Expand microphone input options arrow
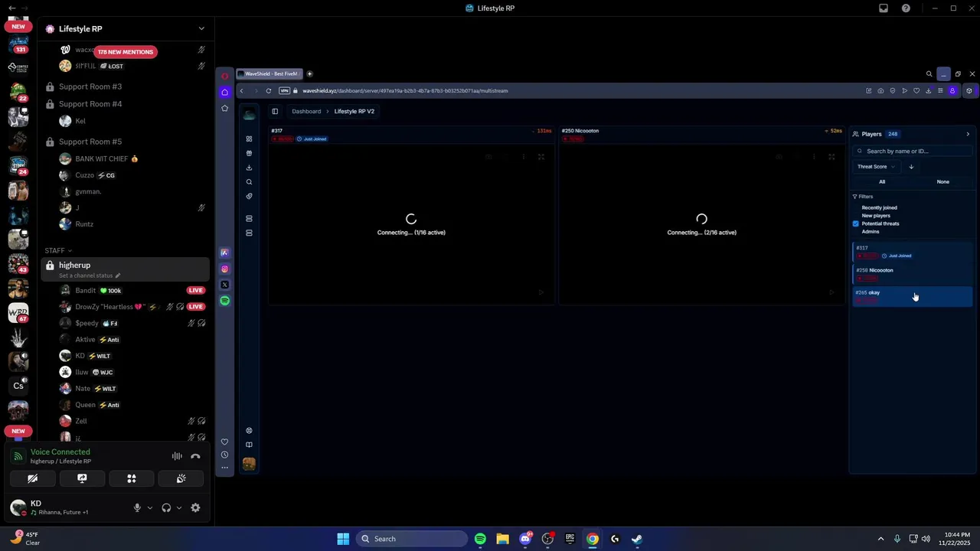 coord(149,507)
